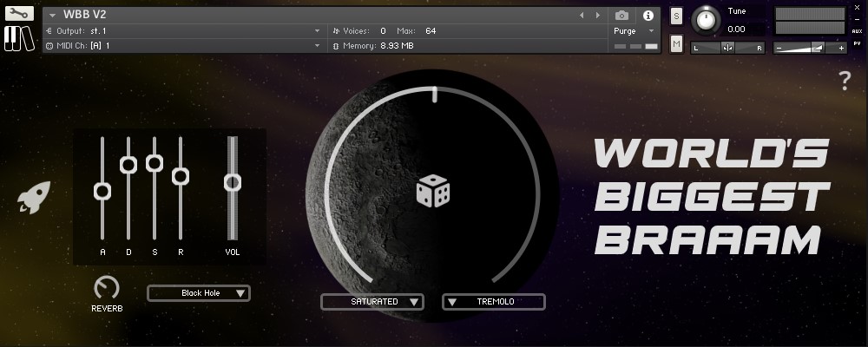Click the Tune knob

click(706, 20)
